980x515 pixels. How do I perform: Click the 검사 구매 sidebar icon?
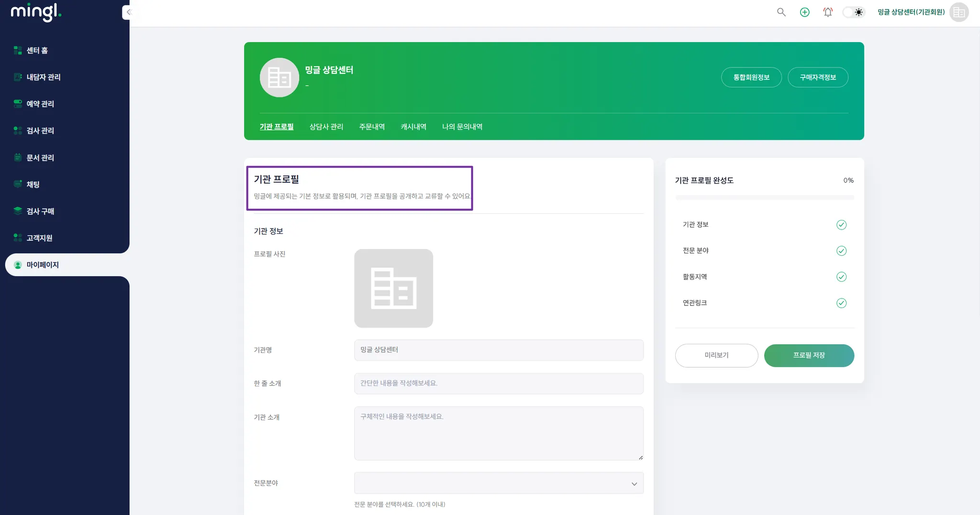[x=18, y=211]
